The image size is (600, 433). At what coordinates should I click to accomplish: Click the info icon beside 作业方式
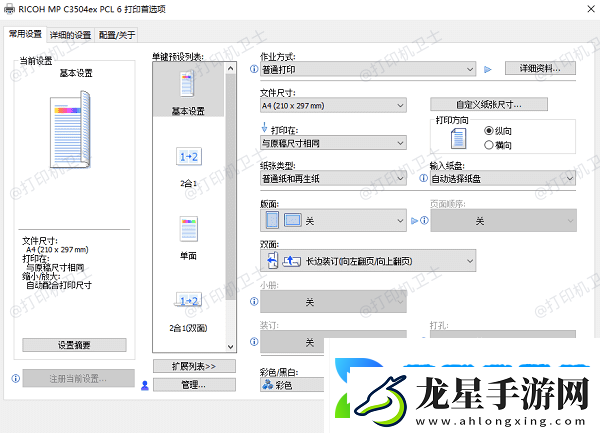pyautogui.click(x=254, y=69)
